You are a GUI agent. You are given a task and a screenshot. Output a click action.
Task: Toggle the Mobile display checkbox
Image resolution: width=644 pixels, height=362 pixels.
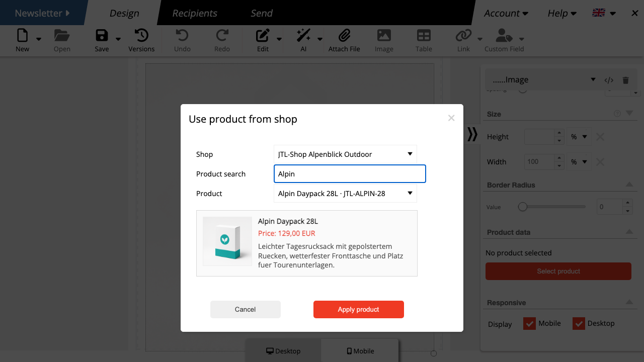point(529,324)
